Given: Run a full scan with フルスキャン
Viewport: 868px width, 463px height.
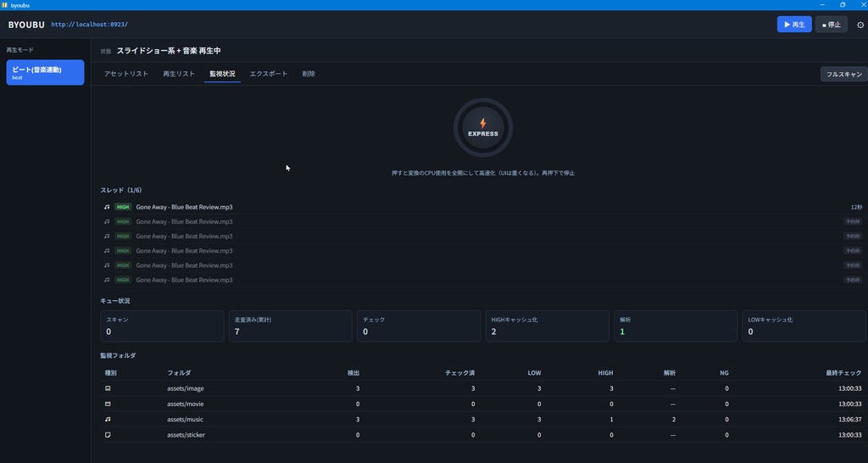Looking at the screenshot, I should [843, 74].
